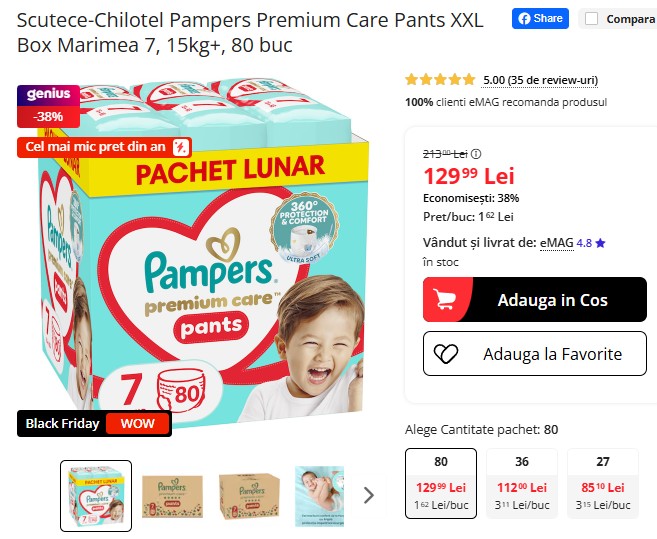The width and height of the screenshot is (657, 539).
Task: Click the five gold rating stars
Action: click(440, 79)
